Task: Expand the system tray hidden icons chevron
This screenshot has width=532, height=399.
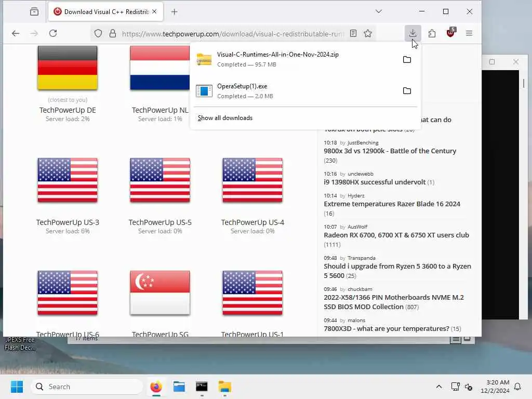Action: pyautogui.click(x=438, y=387)
